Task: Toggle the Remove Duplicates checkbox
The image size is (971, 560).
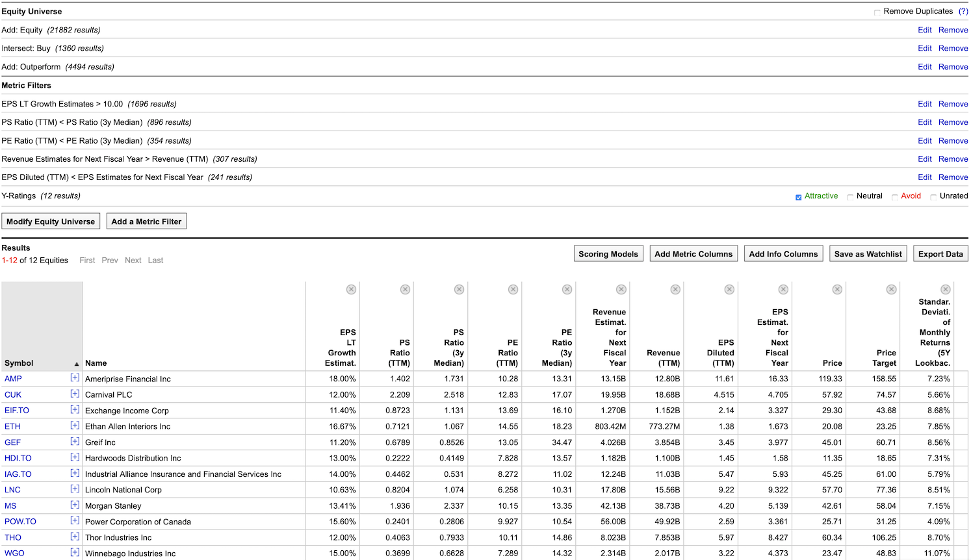Action: (877, 12)
